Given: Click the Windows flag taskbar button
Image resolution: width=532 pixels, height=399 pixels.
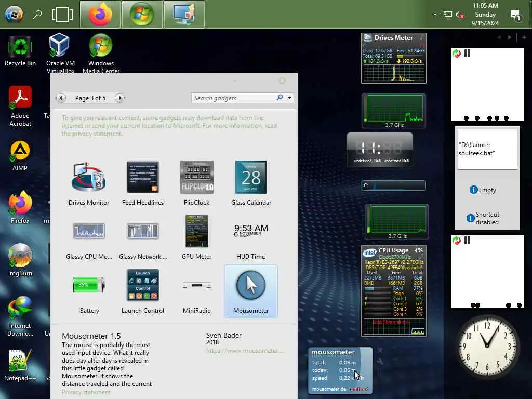Looking at the screenshot, I should tap(142, 14).
